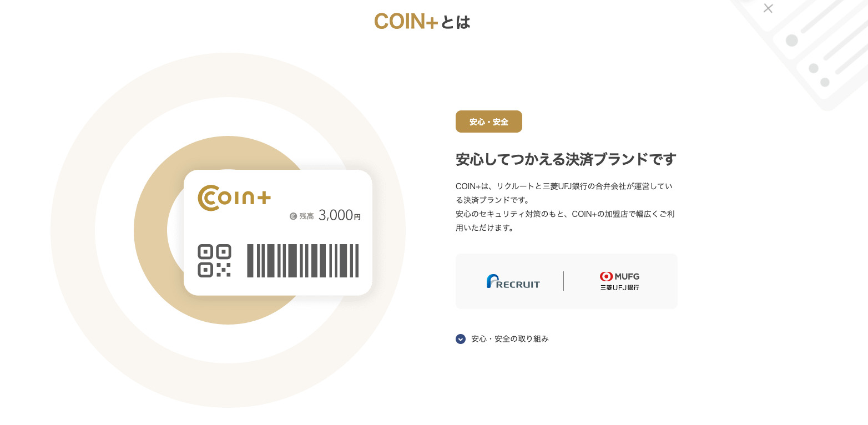Click the 残高 label on the card
The image size is (868, 425).
[x=306, y=216]
